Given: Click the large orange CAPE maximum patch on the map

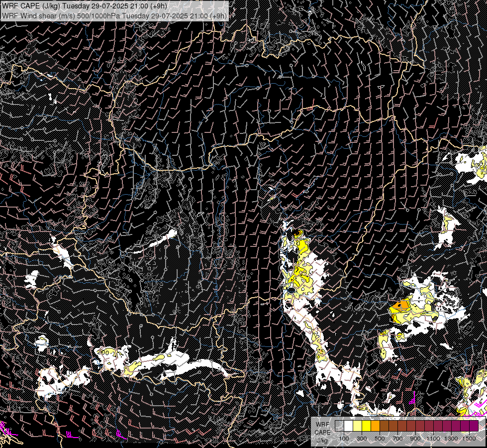Looking at the screenshot, I should 400,305.
